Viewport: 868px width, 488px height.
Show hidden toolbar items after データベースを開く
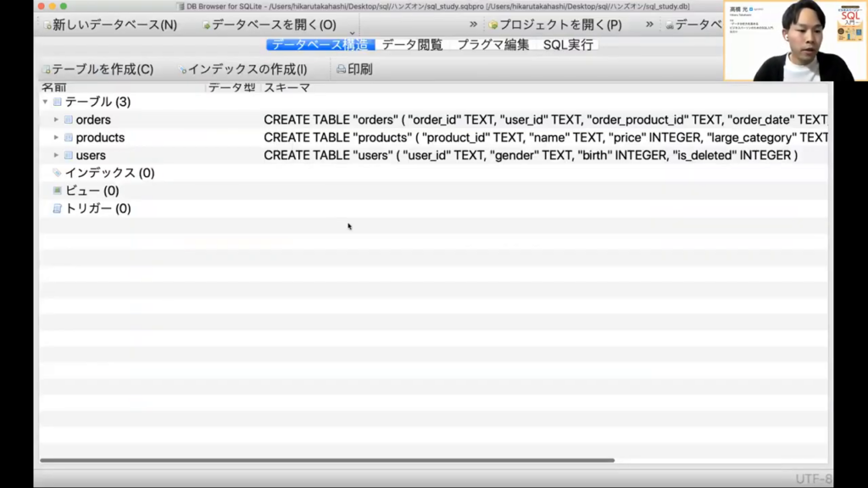[473, 25]
